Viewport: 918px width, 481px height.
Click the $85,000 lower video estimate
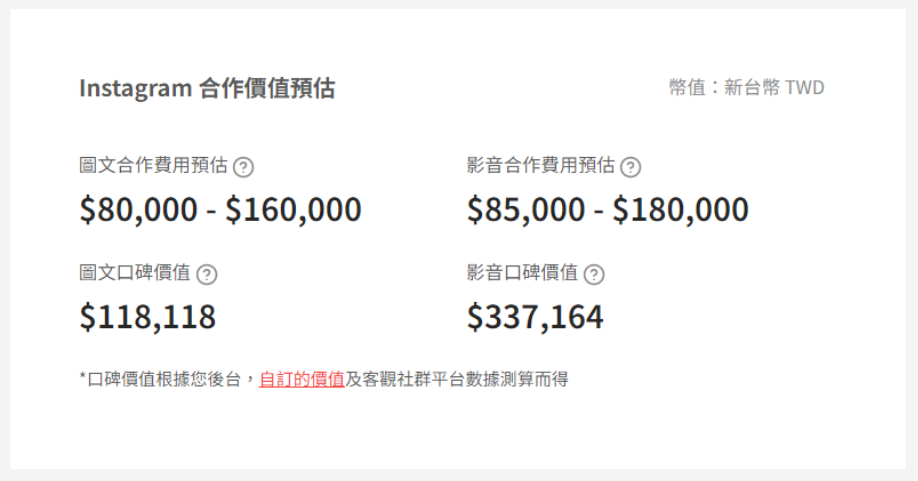click(x=526, y=209)
